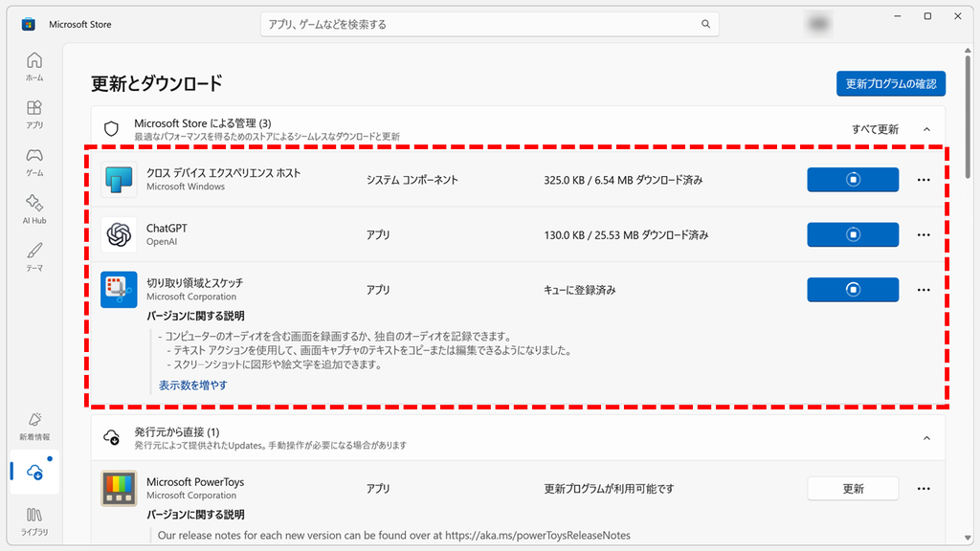Click the システム コンポーネント type label
980x551 pixels.
pyautogui.click(x=412, y=180)
